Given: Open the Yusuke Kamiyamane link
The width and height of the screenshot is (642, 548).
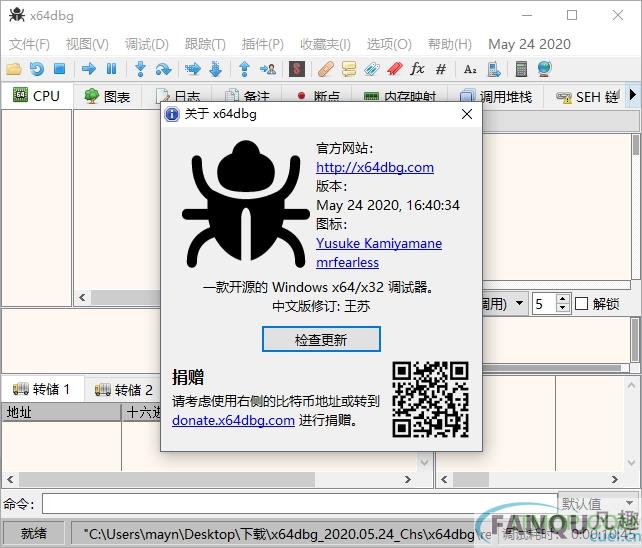Looking at the screenshot, I should (379, 243).
